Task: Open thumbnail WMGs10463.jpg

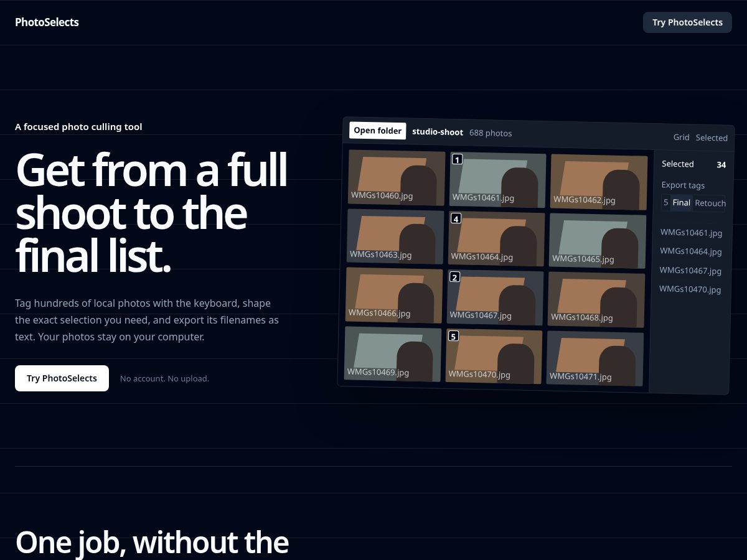Action: point(395,237)
